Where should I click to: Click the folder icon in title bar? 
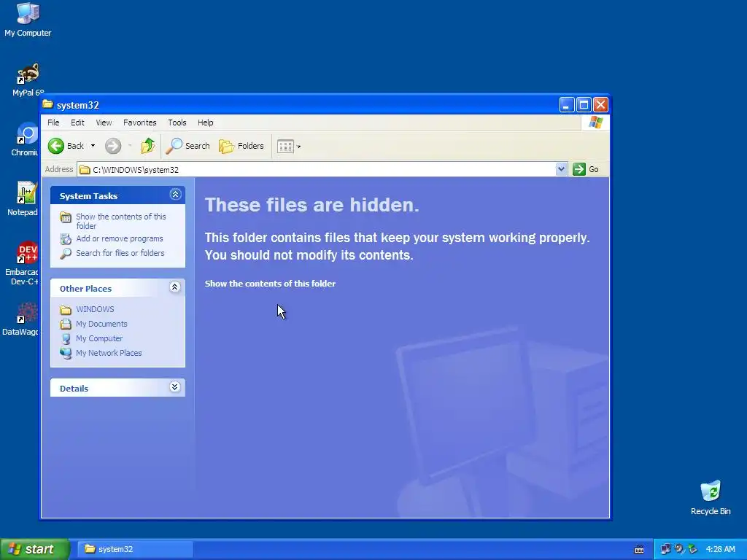click(47, 104)
